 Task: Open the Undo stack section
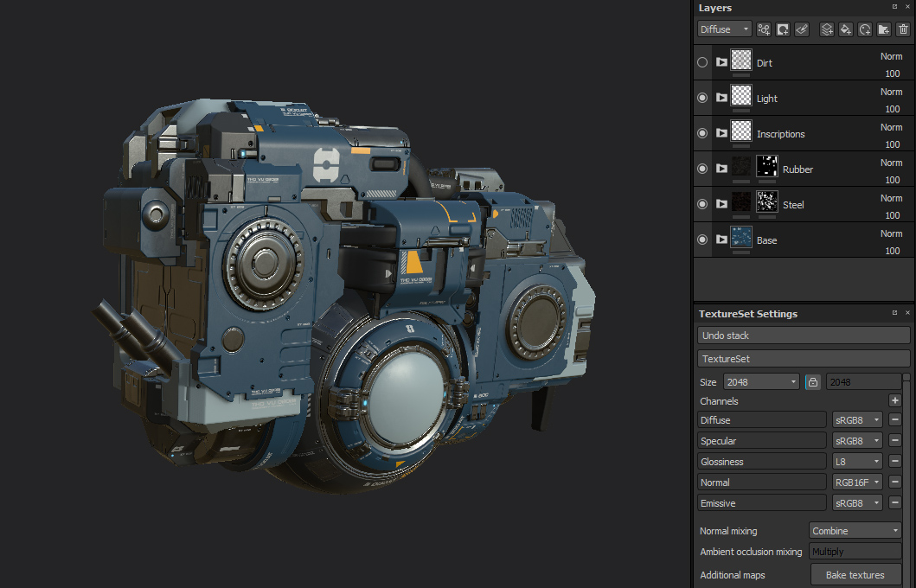pos(803,336)
